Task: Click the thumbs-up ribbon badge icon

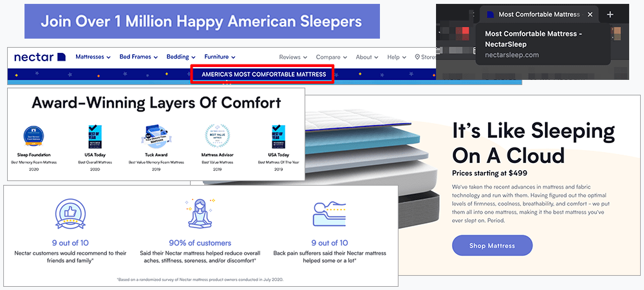Action: 70,213
